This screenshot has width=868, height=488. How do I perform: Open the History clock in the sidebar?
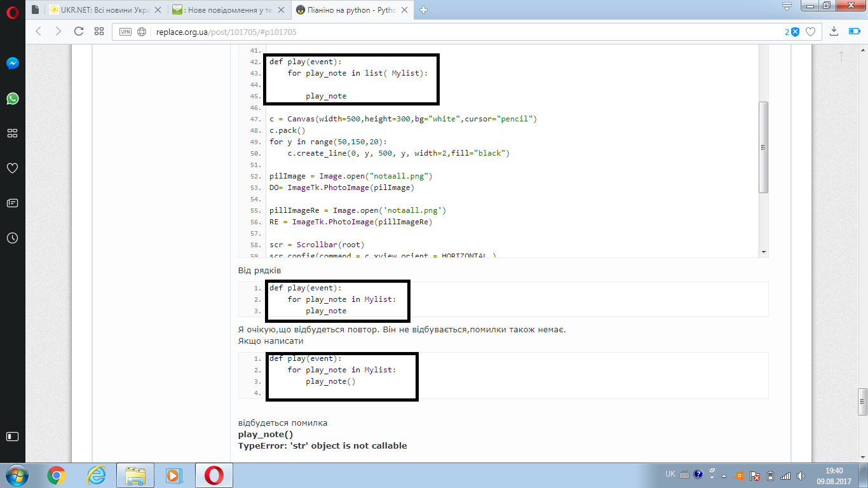tap(12, 238)
